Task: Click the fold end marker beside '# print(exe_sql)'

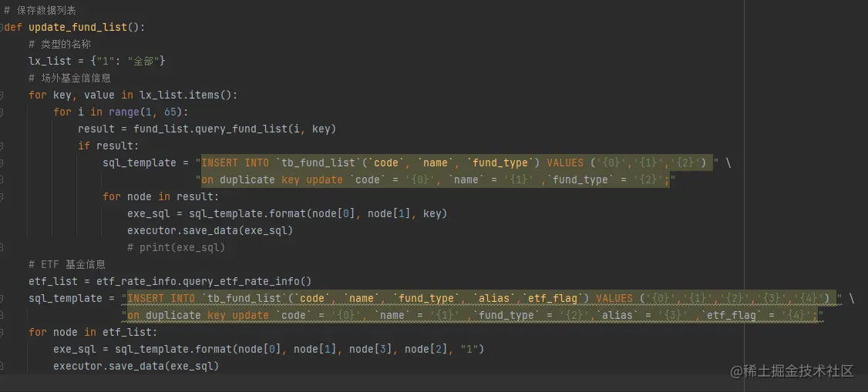Action: [x=2, y=247]
